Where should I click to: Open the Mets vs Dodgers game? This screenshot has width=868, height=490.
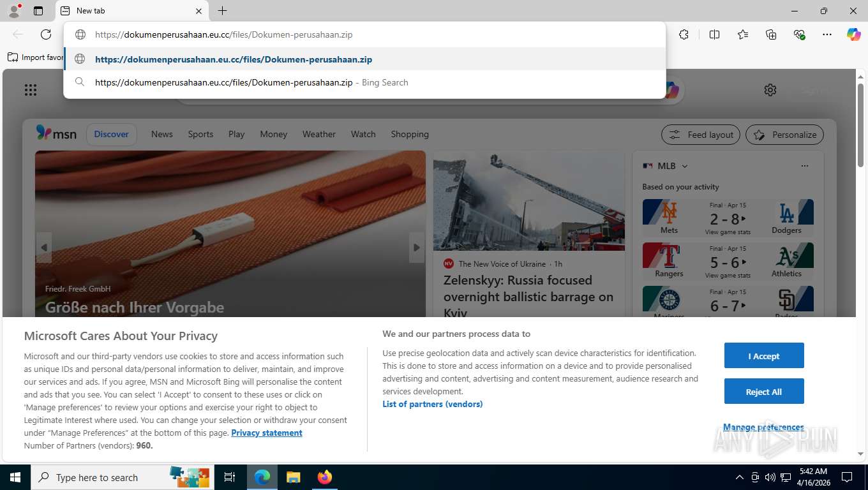(x=728, y=217)
